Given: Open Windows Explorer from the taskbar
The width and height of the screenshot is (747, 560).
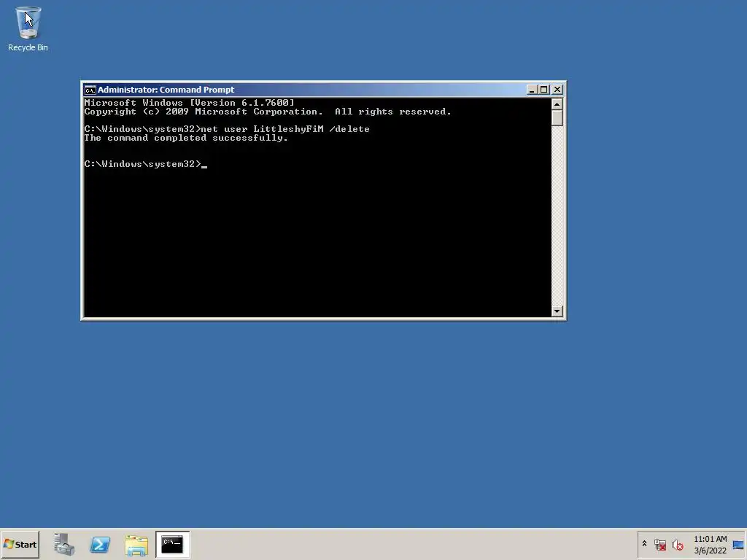Looking at the screenshot, I should pos(136,545).
